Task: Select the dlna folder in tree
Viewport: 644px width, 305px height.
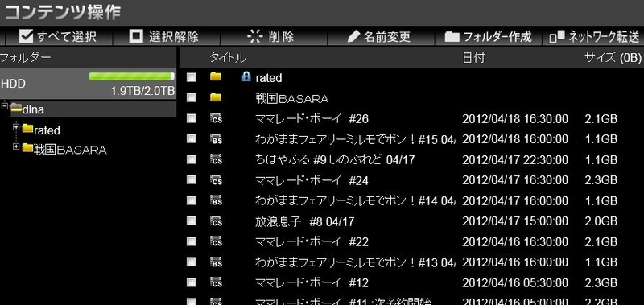Action: tap(33, 109)
